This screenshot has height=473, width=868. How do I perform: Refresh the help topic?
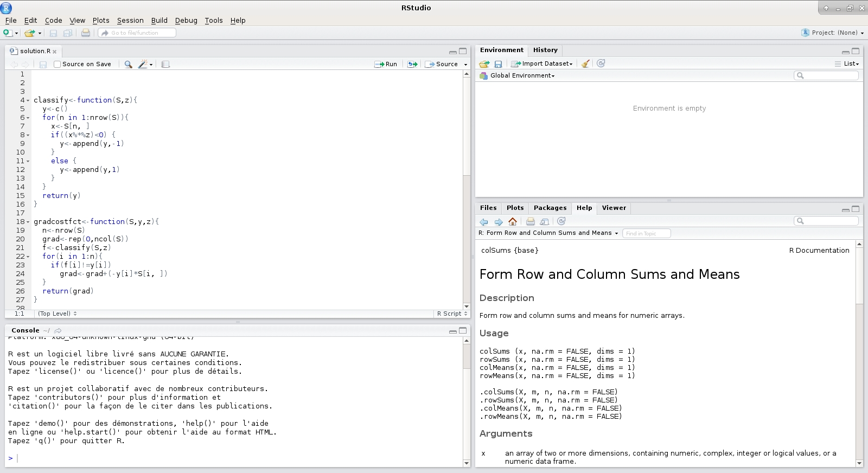tap(561, 221)
